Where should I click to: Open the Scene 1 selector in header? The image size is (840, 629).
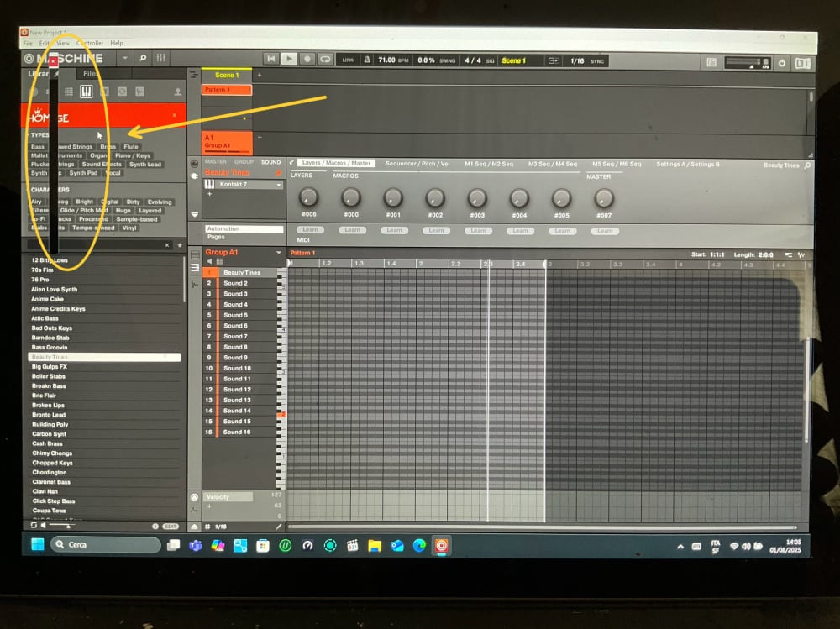point(514,60)
